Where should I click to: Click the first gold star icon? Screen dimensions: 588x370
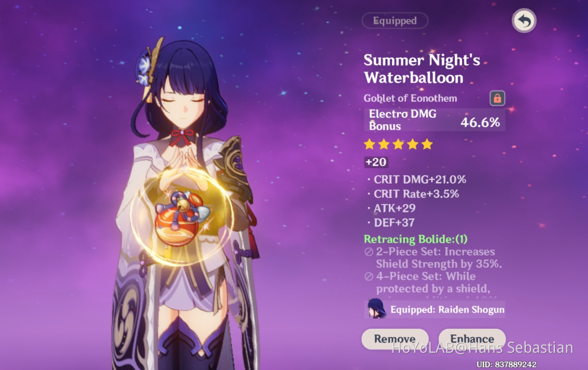click(x=370, y=144)
